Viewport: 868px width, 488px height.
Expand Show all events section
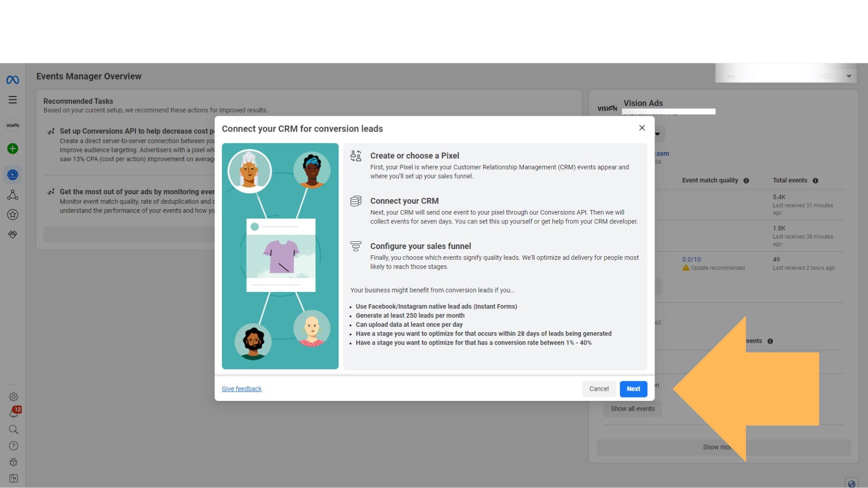click(x=632, y=409)
